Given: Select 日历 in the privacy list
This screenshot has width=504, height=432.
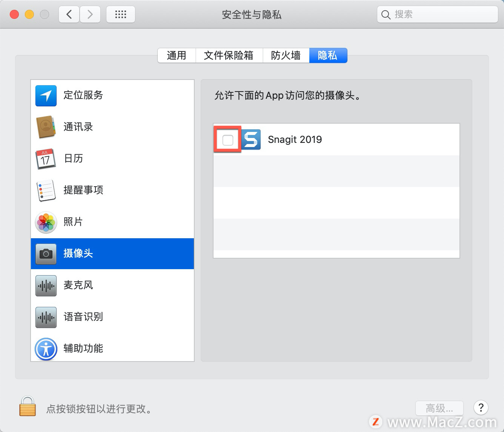Looking at the screenshot, I should (112, 159).
